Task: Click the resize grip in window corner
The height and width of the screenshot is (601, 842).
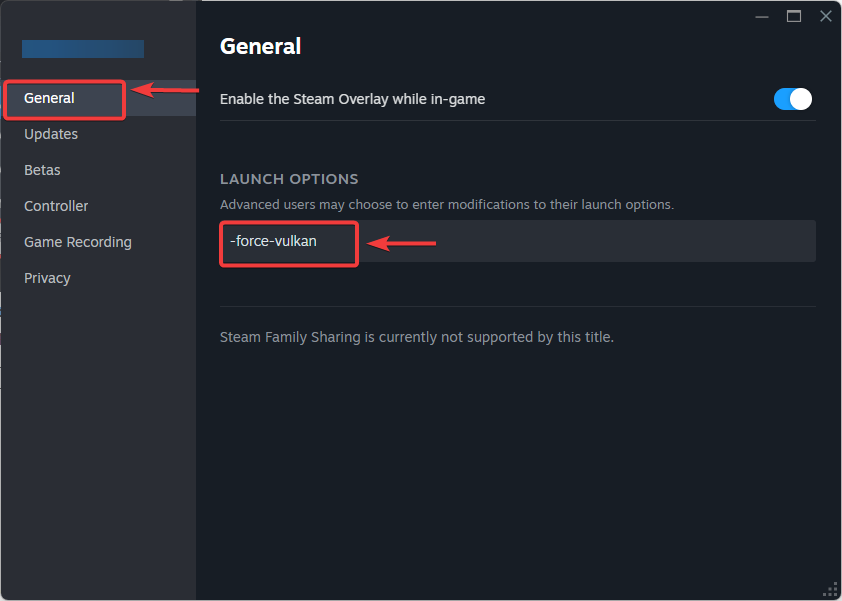Action: click(x=830, y=589)
